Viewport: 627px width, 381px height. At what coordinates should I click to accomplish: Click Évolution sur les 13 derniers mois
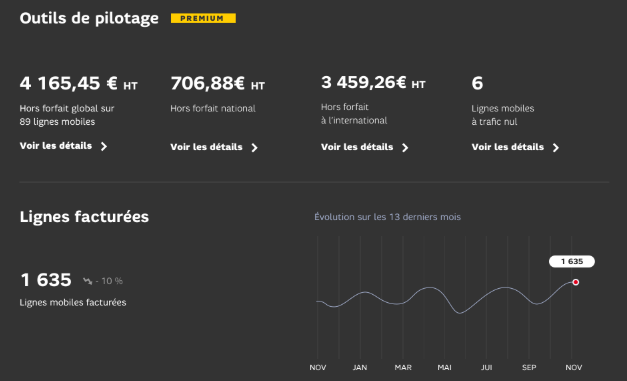(387, 217)
